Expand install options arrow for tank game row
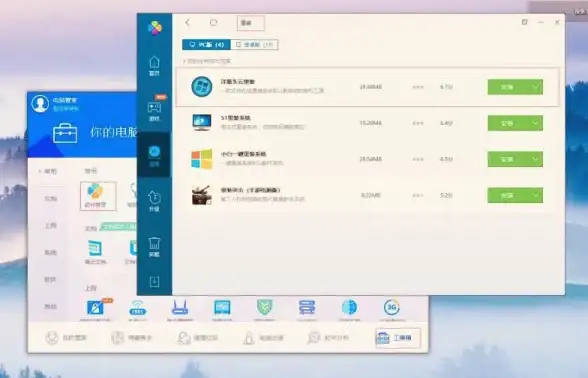Viewport: 588px width, 378px height. [x=536, y=195]
